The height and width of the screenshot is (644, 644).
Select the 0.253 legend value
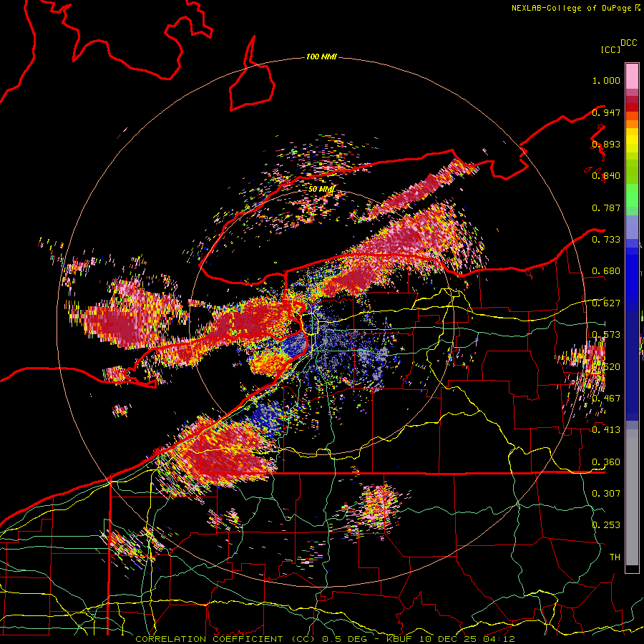(x=606, y=525)
